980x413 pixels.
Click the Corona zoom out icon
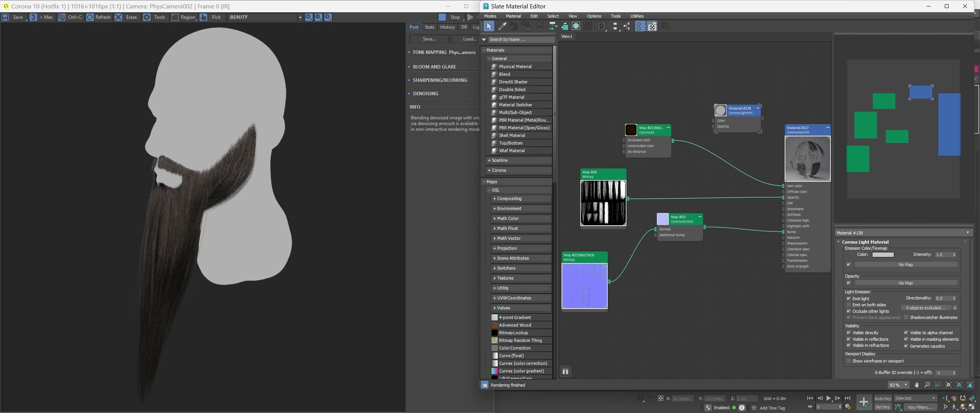pyautogui.click(x=318, y=17)
